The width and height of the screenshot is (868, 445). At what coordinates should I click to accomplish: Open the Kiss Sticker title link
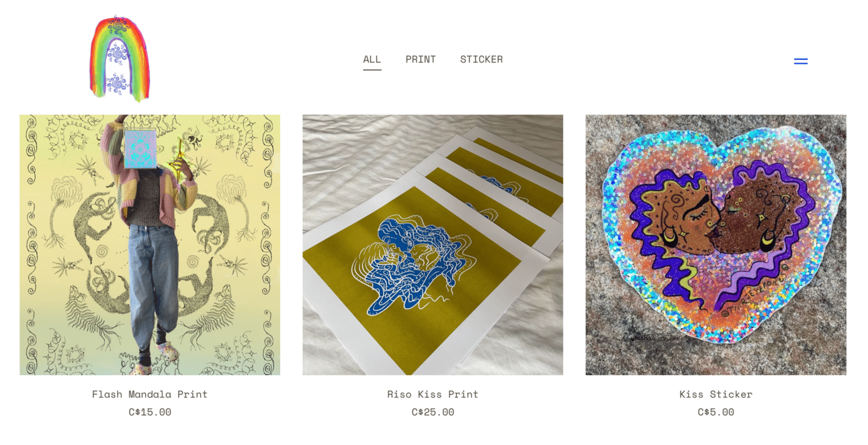tap(715, 394)
